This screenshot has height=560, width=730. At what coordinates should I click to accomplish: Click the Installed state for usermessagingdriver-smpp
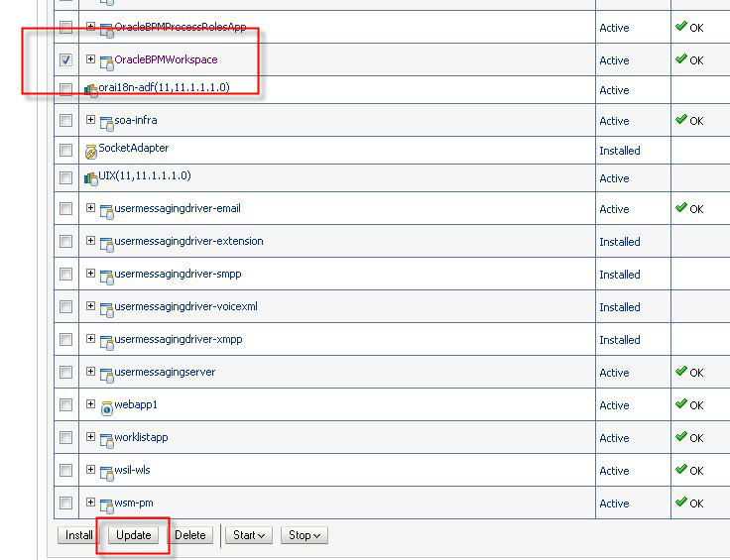coord(620,275)
